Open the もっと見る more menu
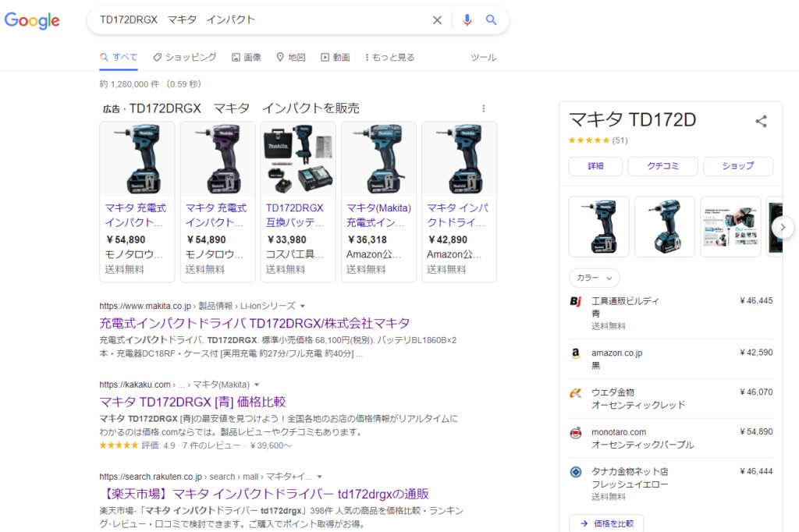The height and width of the screenshot is (532, 799). [x=389, y=57]
